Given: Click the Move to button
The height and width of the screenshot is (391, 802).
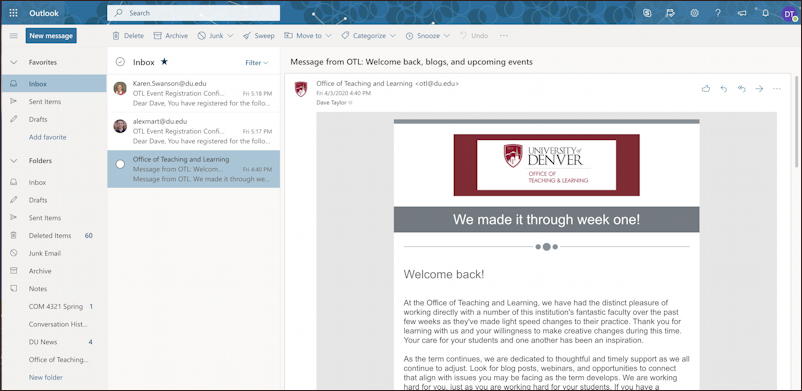Looking at the screenshot, I should point(303,36).
